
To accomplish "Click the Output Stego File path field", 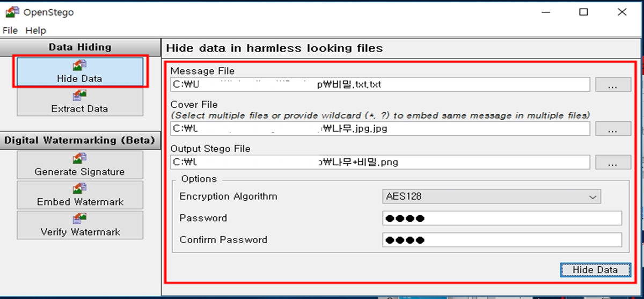I will point(380,162).
